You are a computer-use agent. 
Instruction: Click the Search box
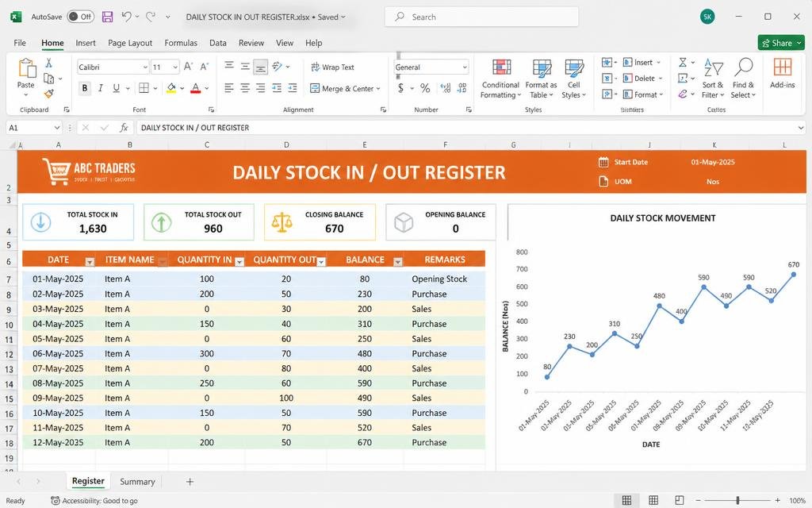click(481, 17)
